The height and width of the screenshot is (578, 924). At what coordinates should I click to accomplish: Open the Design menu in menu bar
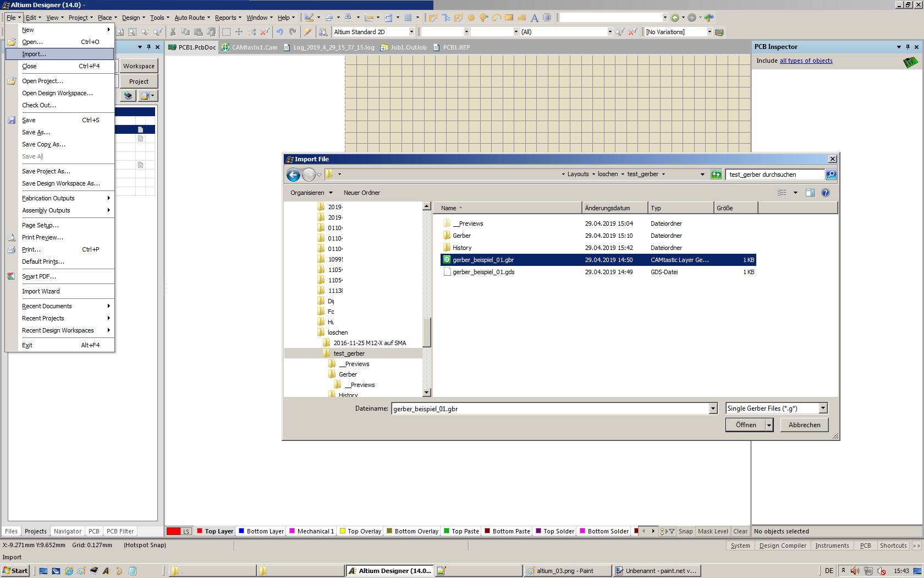click(x=134, y=18)
